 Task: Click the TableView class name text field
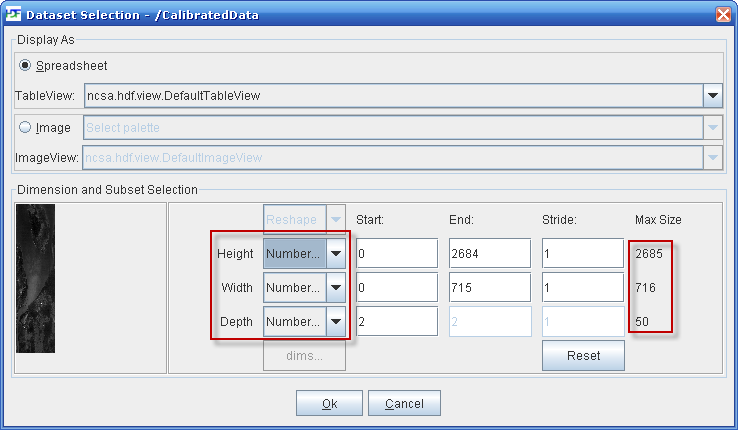coord(392,96)
